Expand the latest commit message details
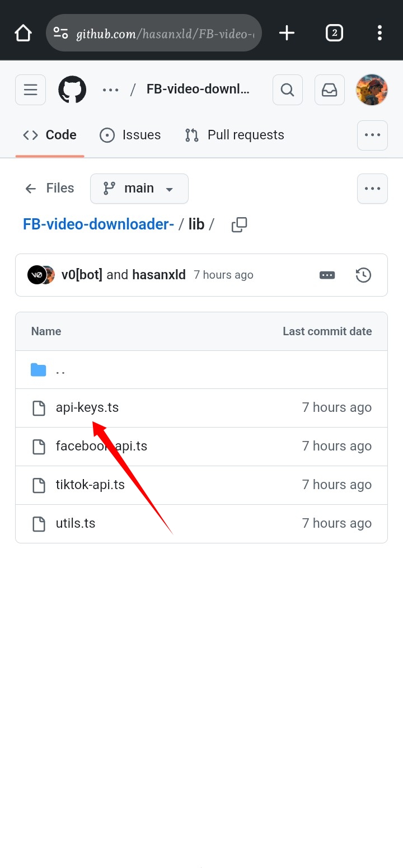Viewport: 403px width, 868px height. pos(327,275)
